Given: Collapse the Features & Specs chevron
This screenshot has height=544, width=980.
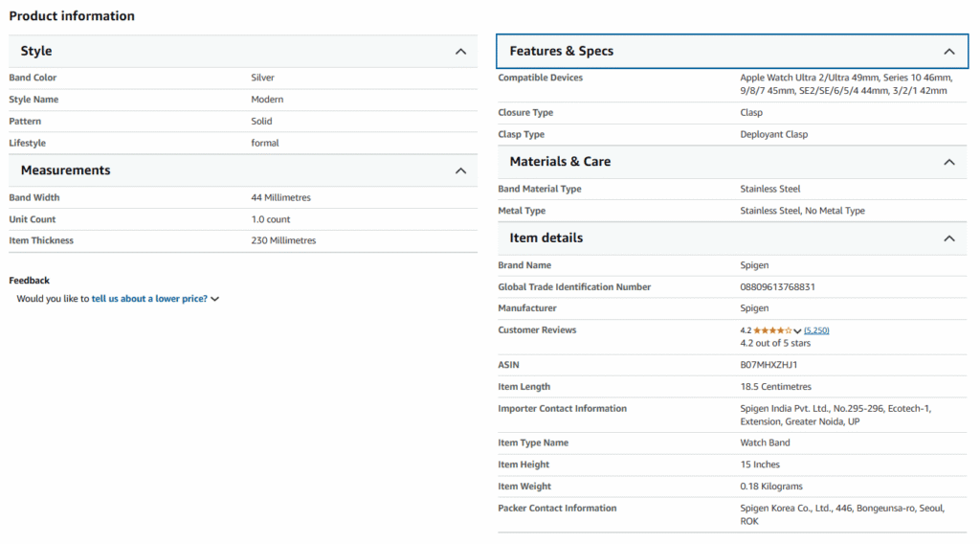Looking at the screenshot, I should coord(949,52).
